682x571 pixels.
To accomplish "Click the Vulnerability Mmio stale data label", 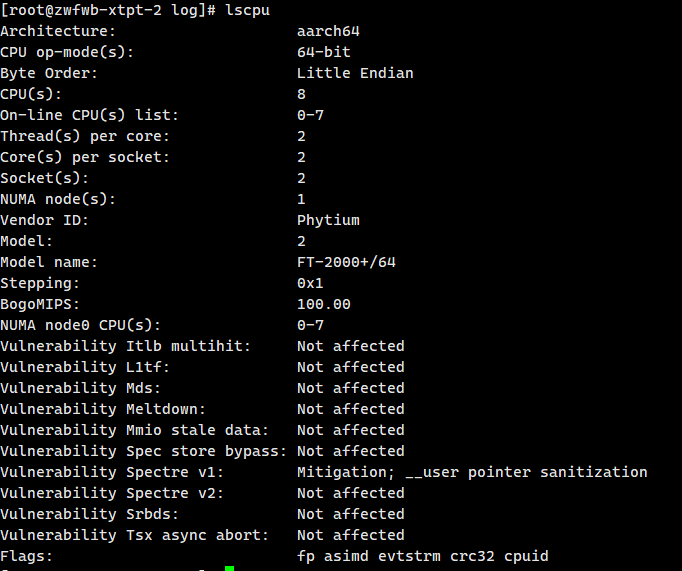I will (134, 430).
